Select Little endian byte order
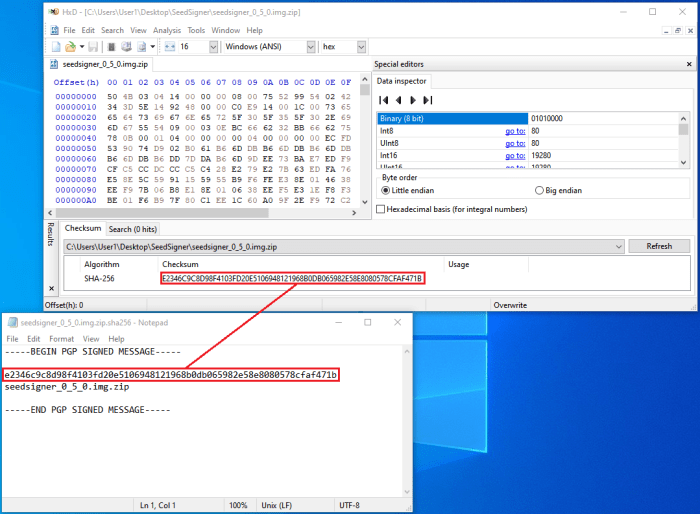The height and width of the screenshot is (514, 700). pyautogui.click(x=386, y=190)
